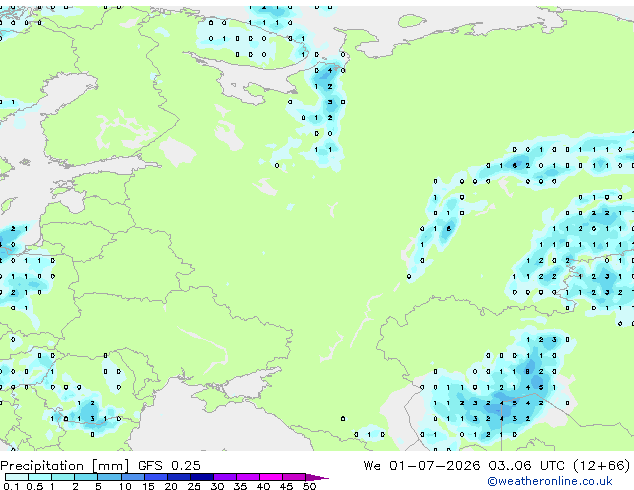Pick swatch between 45 and 50
Viewport: 634px width, 490px height.
coord(294,477)
